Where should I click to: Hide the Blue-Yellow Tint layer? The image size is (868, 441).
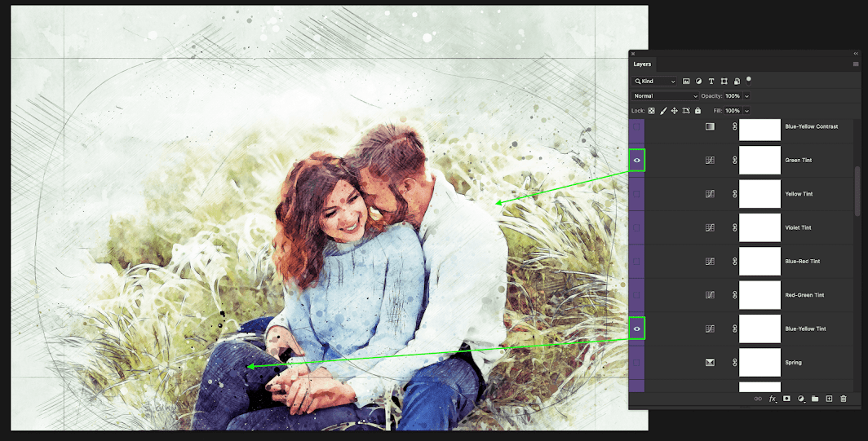pos(636,329)
